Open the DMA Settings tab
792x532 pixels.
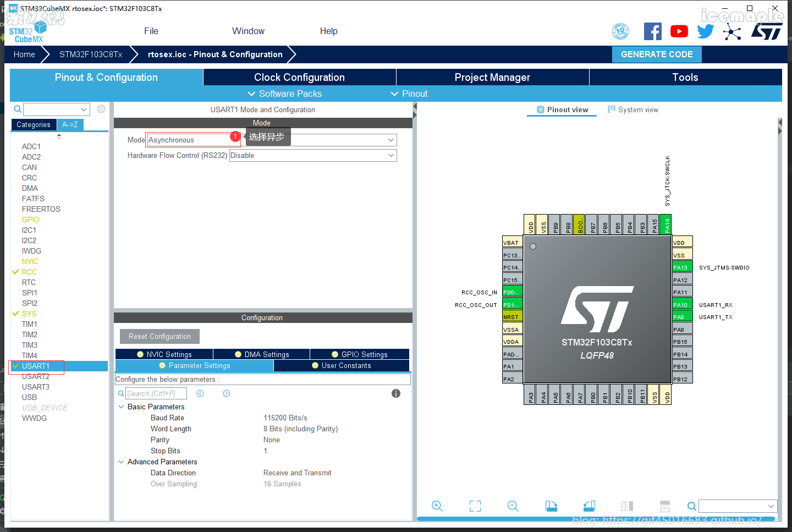click(x=261, y=354)
